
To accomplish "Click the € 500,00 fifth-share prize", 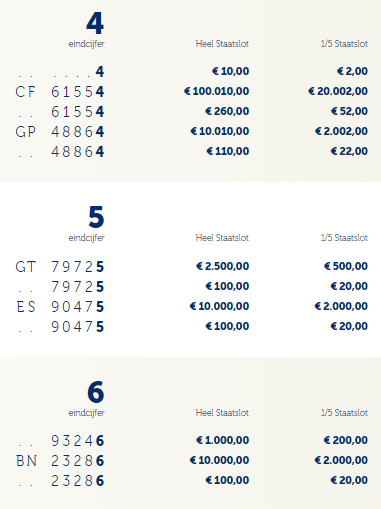I will tap(346, 266).
